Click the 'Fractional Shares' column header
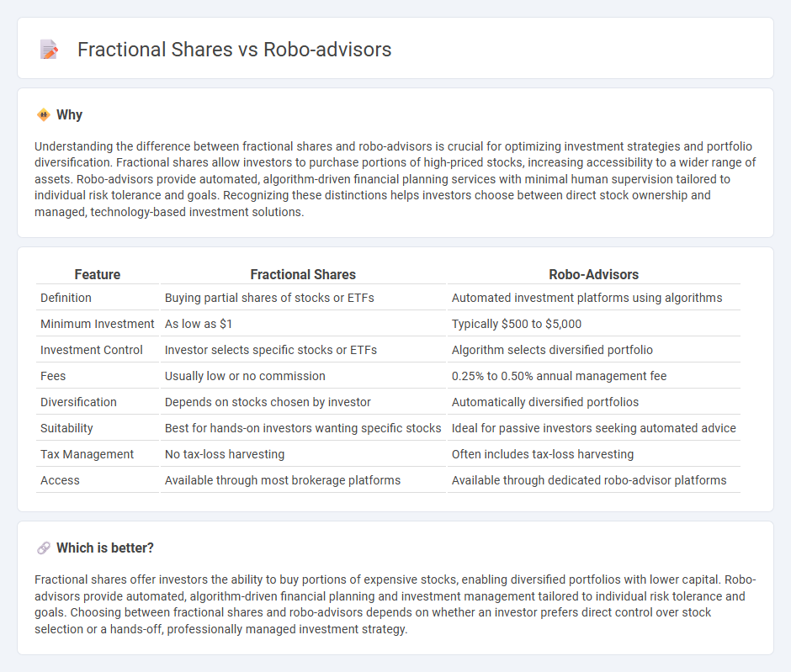 303,274
